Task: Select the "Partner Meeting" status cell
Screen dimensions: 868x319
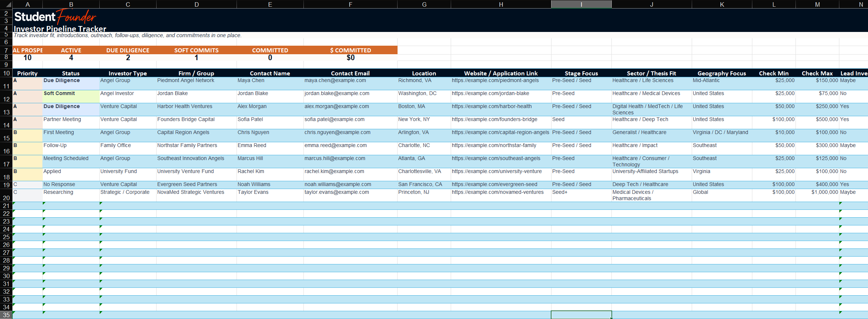Action: (71, 123)
